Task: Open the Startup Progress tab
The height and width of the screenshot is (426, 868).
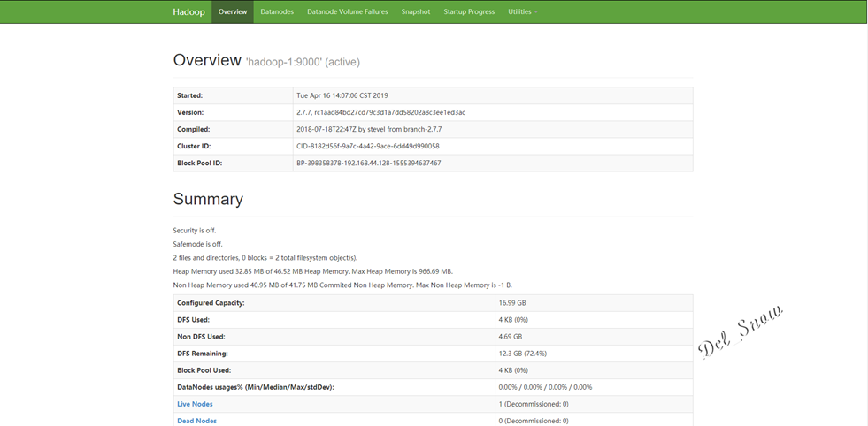Action: (x=469, y=11)
